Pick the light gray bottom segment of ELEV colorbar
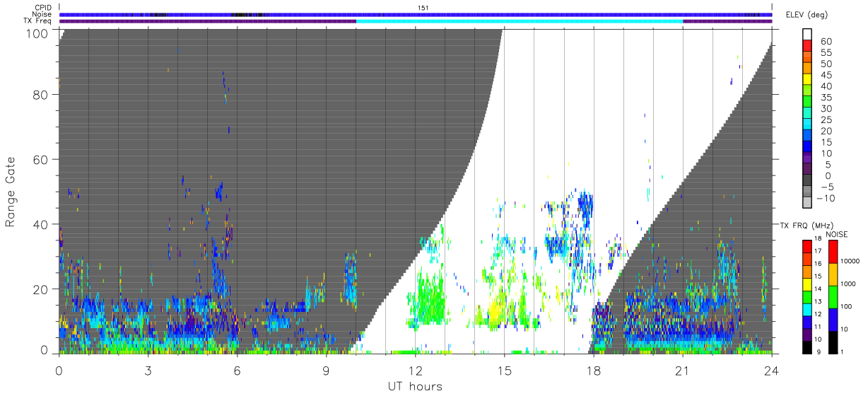 (x=807, y=202)
